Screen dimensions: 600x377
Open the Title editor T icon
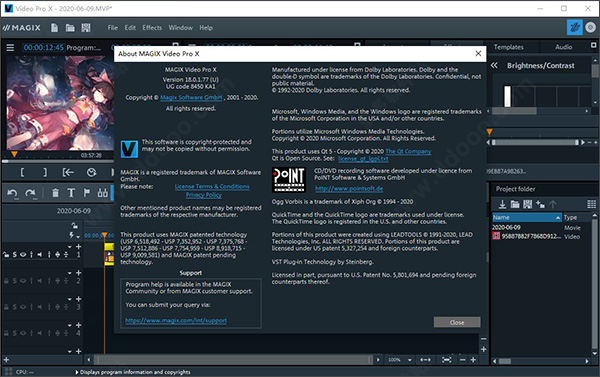click(71, 193)
